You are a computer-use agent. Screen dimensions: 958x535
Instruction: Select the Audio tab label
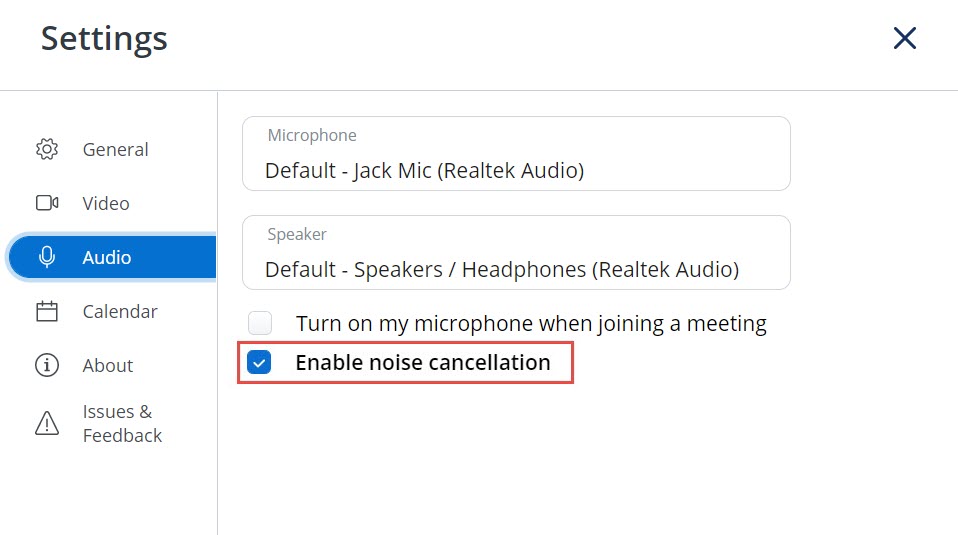107,257
